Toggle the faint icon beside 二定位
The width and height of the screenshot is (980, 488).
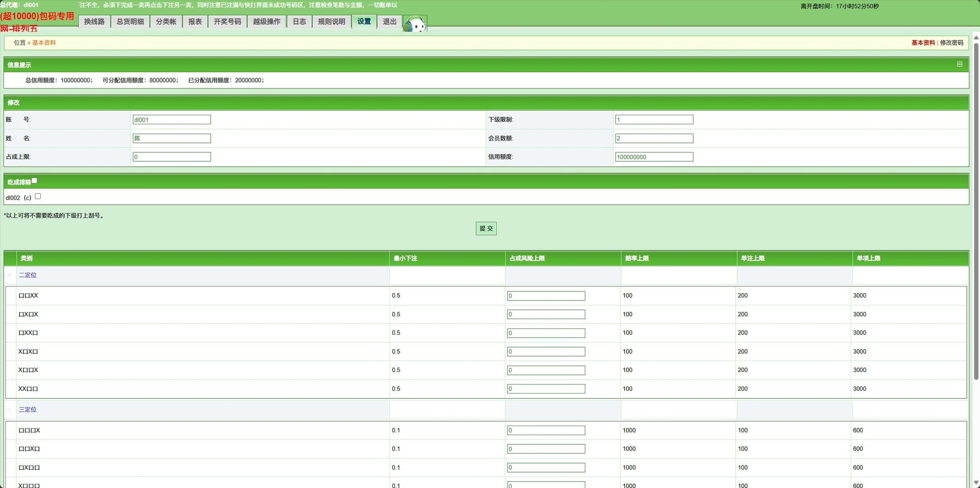pyautogui.click(x=9, y=275)
